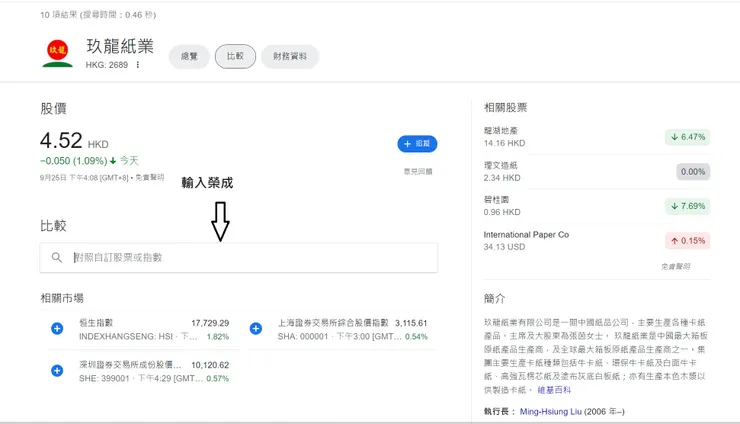740x424 pixels.
Task: Click the 免責聲明 link under related stocks
Action: (675, 267)
